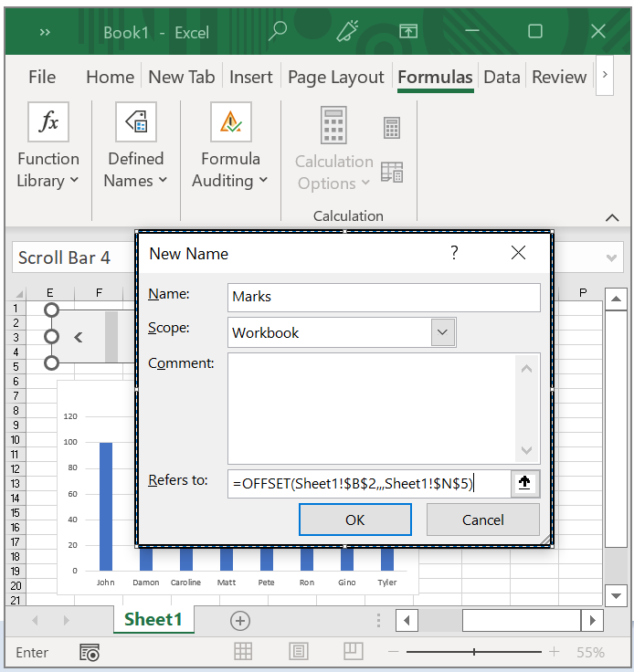The width and height of the screenshot is (634, 672).
Task: Collapse the ribbon with the up chevron
Action: 612,217
